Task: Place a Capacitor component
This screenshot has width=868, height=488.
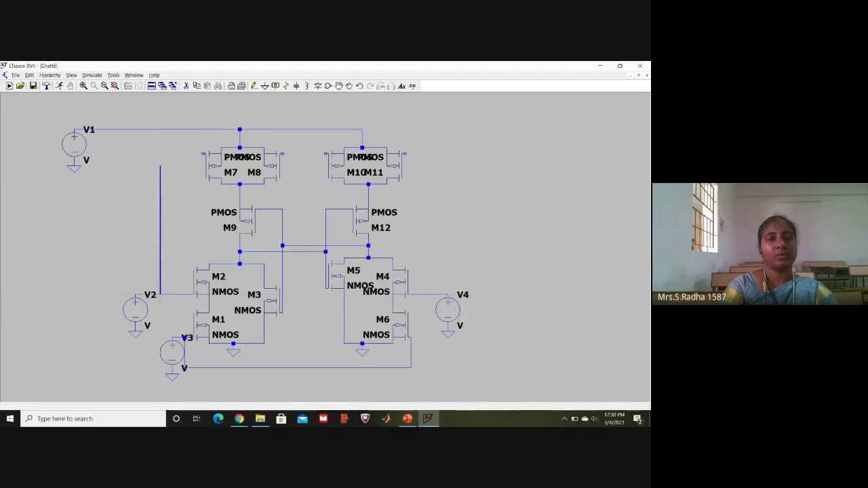Action: pos(296,86)
